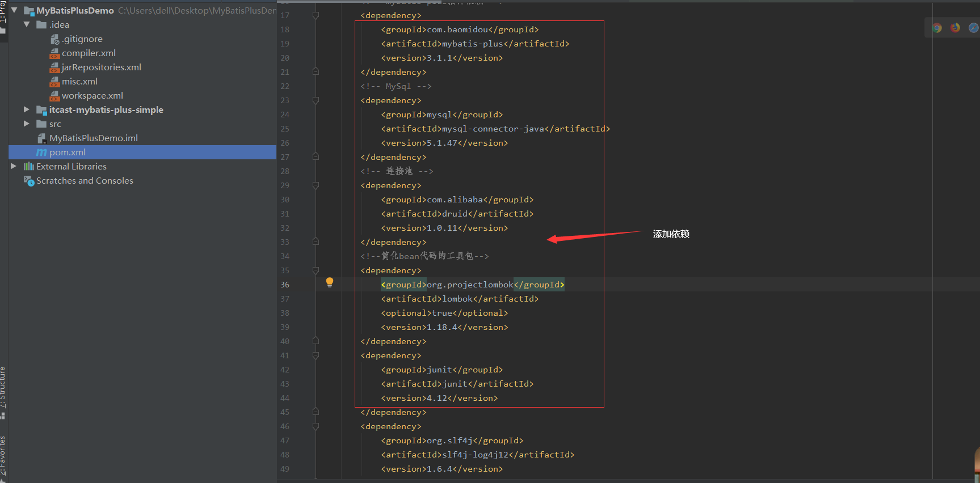
Task: Click gutter line number 24
Action: pyautogui.click(x=285, y=115)
